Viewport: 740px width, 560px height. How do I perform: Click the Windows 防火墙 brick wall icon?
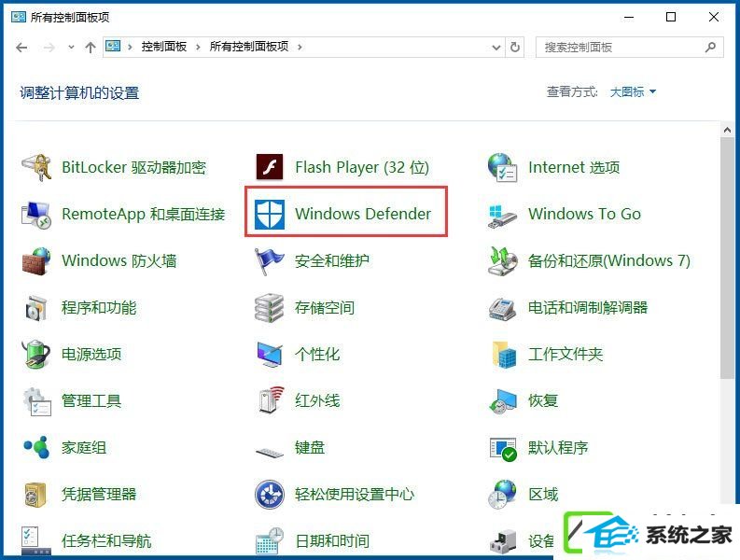click(36, 260)
